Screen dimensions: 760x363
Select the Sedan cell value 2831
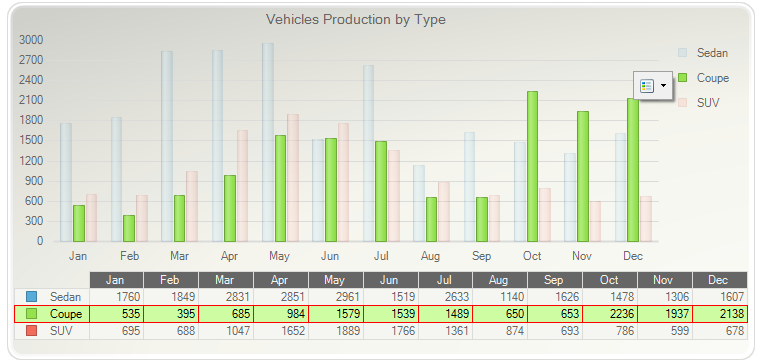pos(226,297)
